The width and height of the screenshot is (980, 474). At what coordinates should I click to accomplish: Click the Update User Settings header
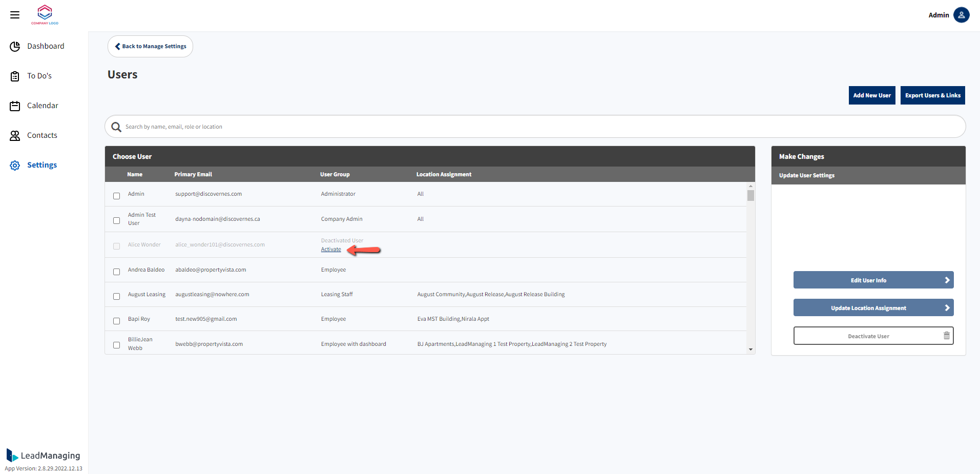(807, 175)
